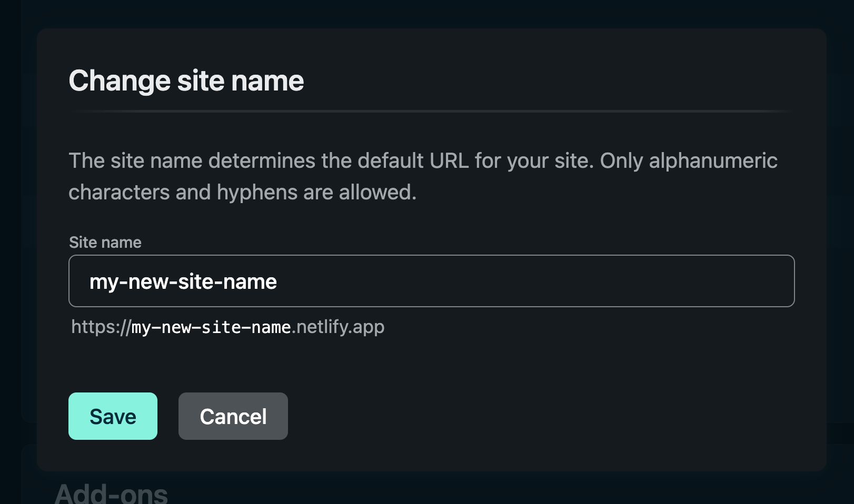Click the 'Site name' field label
This screenshot has width=854, height=504.
pos(105,243)
